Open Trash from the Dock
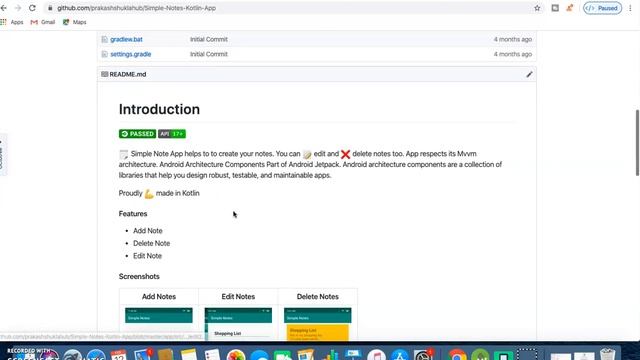The height and width of the screenshot is (360, 640). (x=608, y=354)
